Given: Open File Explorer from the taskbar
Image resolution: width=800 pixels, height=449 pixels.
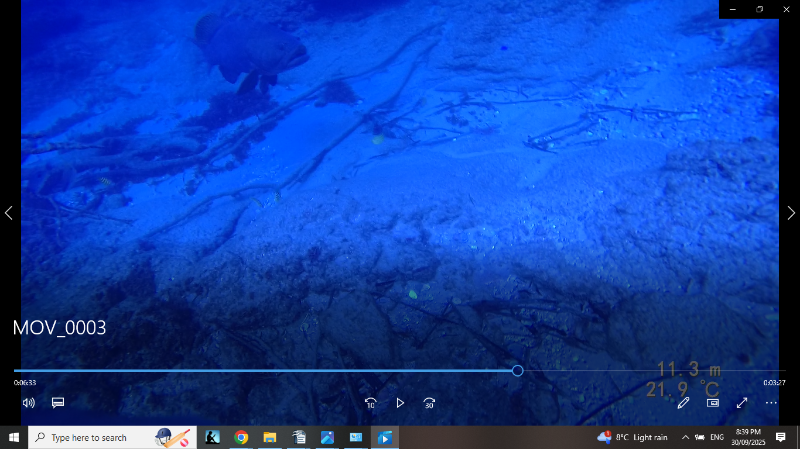Looking at the screenshot, I should 269,437.
